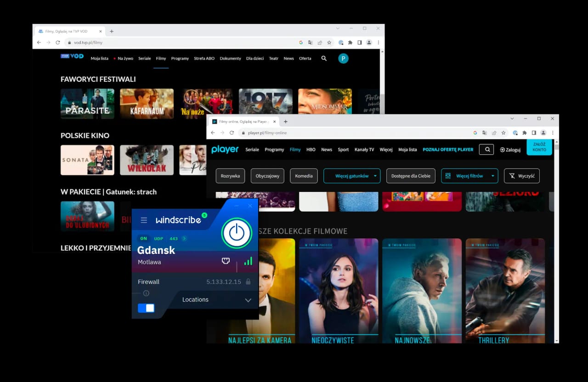The width and height of the screenshot is (588, 382).
Task: Filter by Komedia genre
Action: tap(304, 176)
